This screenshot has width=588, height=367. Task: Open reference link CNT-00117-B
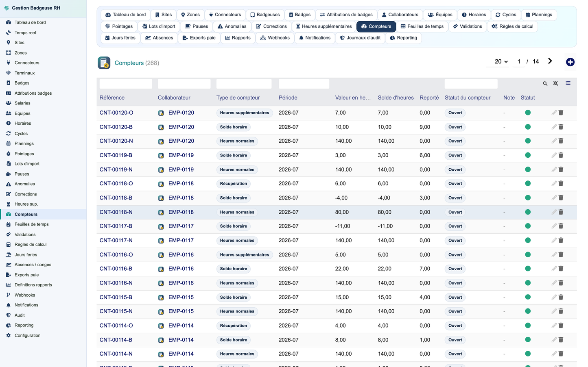click(116, 226)
